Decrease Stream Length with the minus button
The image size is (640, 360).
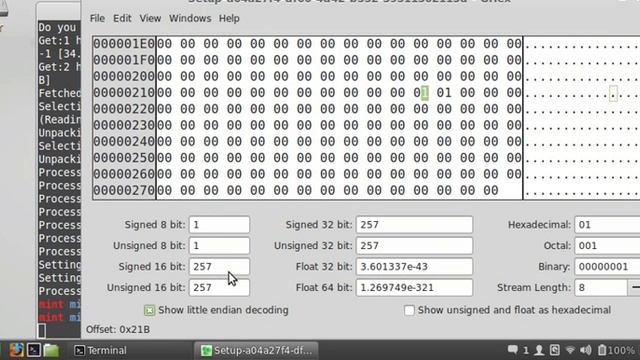[634, 287]
